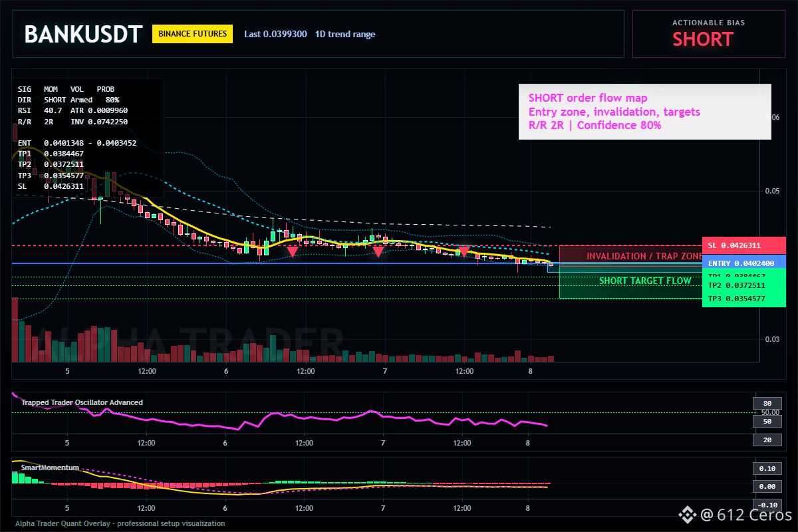Click the ACTIONABLE BIAS heading

pos(708,23)
